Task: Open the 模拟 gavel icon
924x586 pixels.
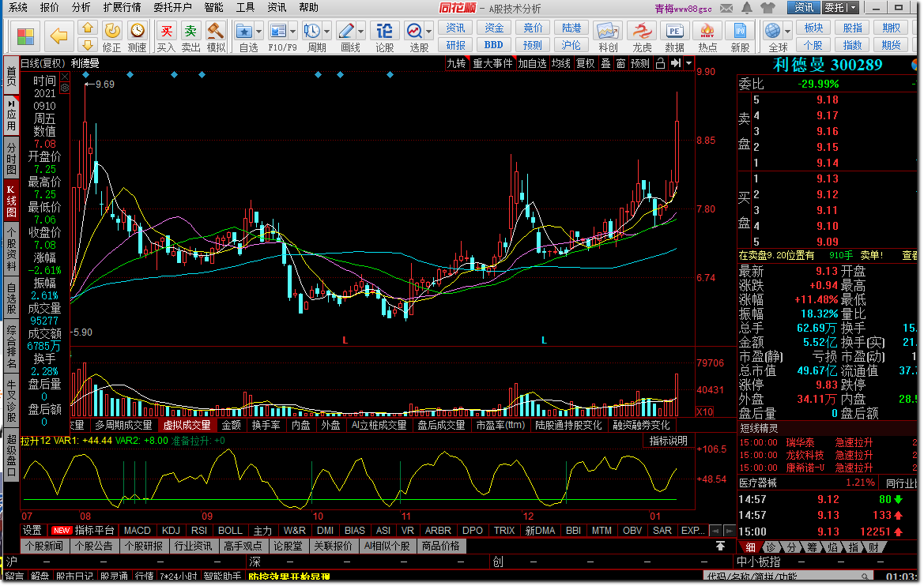Action: click(x=216, y=31)
